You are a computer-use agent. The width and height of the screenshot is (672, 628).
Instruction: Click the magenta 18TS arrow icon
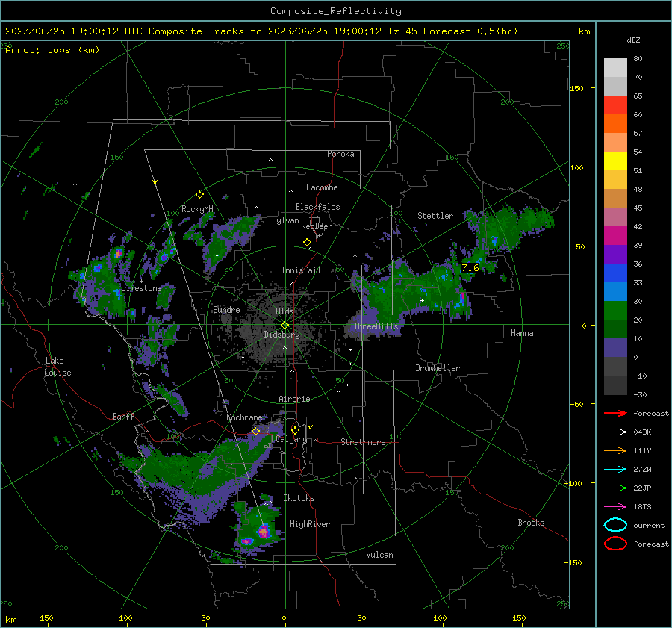(615, 506)
